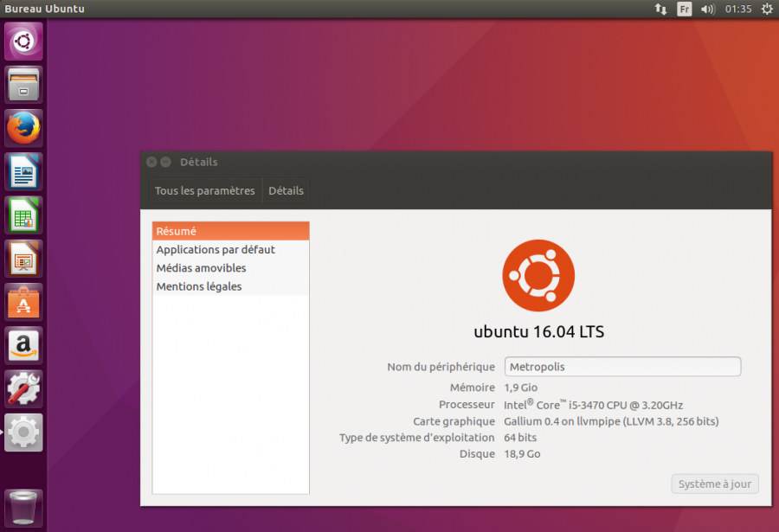Image resolution: width=779 pixels, height=532 pixels.
Task: Open the wrench and gear system tool
Action: [x=23, y=389]
